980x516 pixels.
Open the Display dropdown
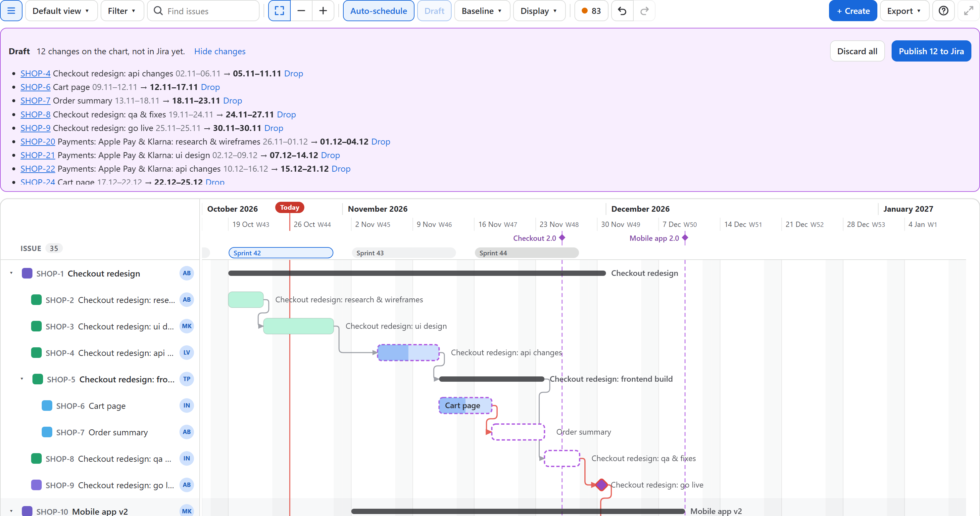(539, 11)
